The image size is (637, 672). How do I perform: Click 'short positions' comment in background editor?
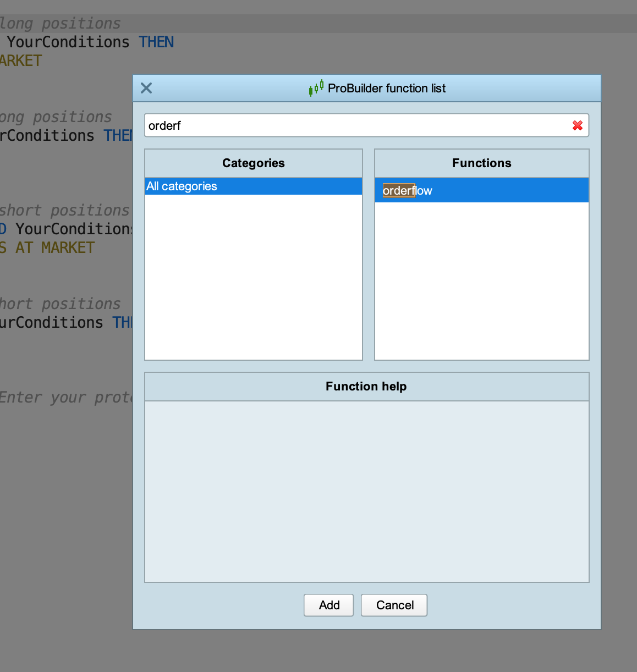coord(65,210)
